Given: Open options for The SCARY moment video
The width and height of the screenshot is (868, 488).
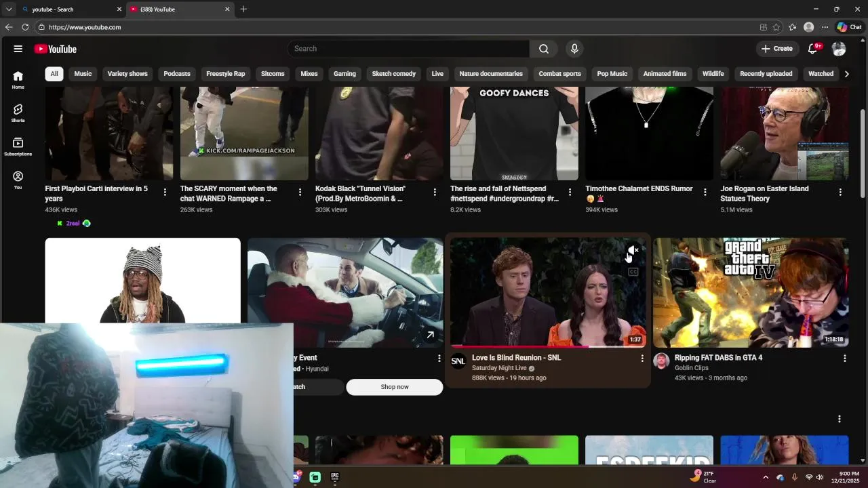Looking at the screenshot, I should (300, 192).
